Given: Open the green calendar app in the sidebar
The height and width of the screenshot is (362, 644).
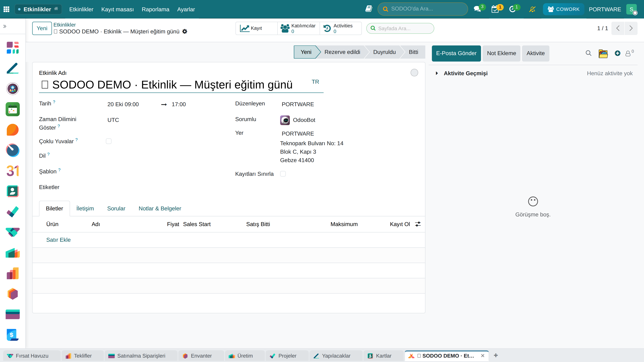Looking at the screenshot, I should tap(12, 109).
